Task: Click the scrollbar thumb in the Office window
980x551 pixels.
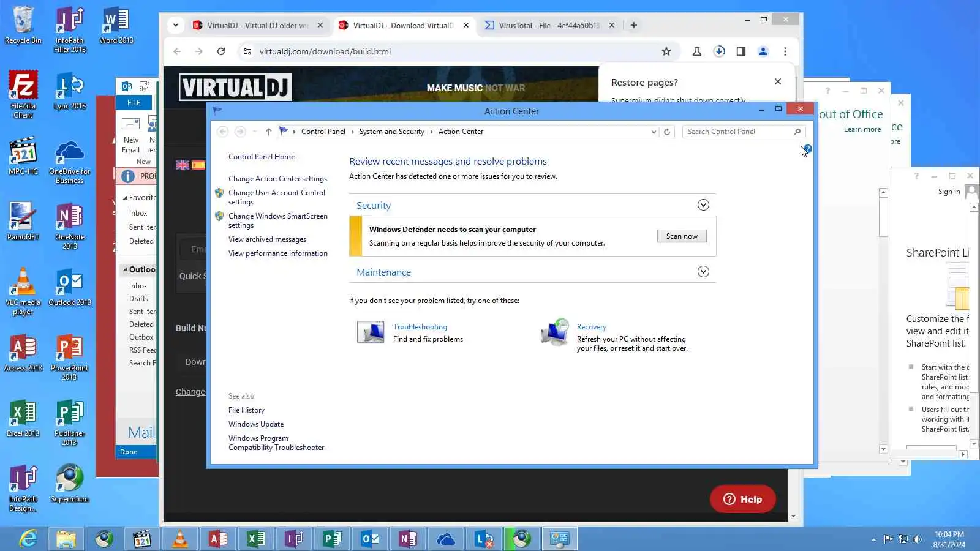Action: pos(883,217)
